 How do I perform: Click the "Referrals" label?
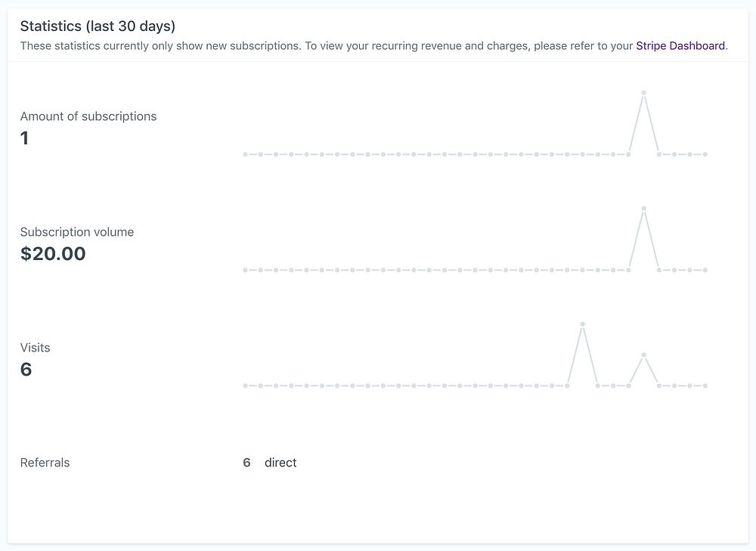click(45, 463)
